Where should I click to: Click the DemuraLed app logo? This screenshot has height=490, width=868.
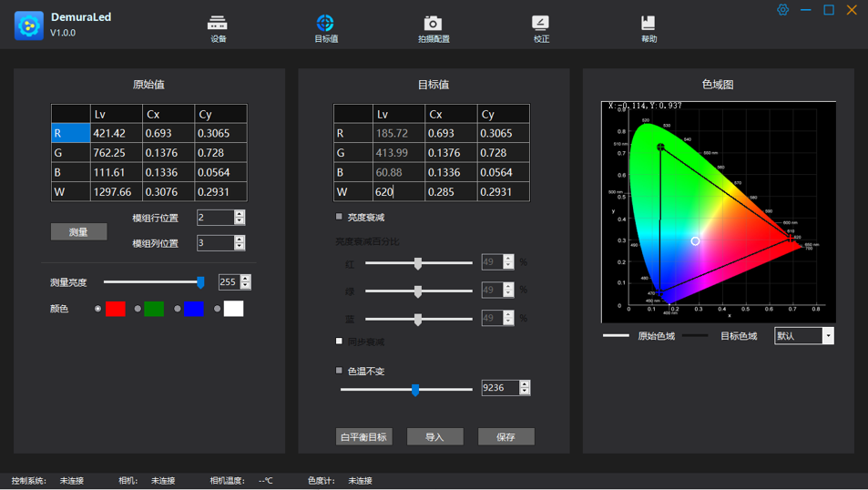point(29,26)
